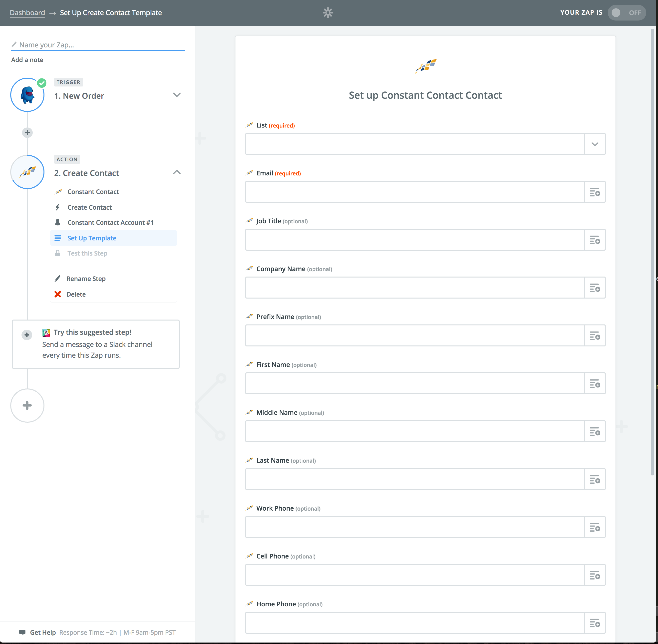Click the Prefix Name input field

414,335
